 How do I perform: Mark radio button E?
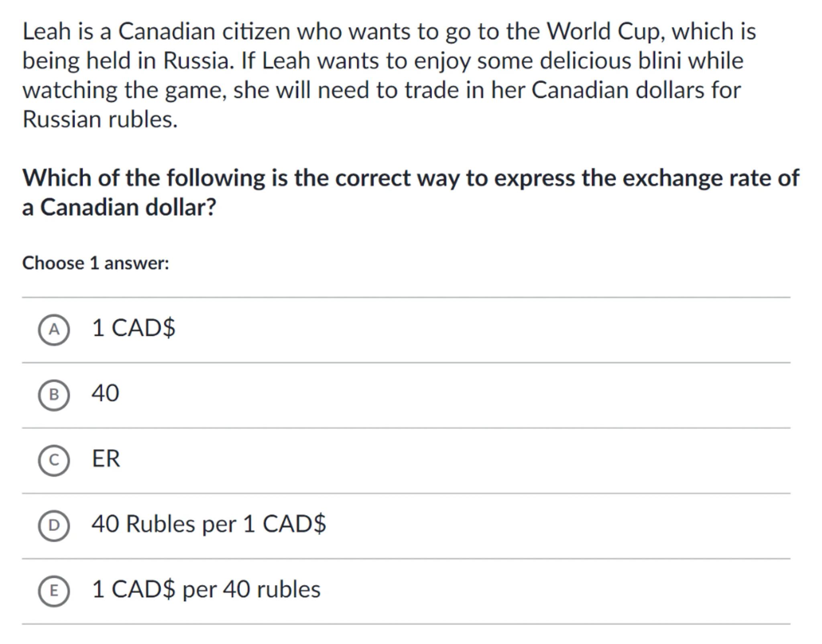pos(54,591)
